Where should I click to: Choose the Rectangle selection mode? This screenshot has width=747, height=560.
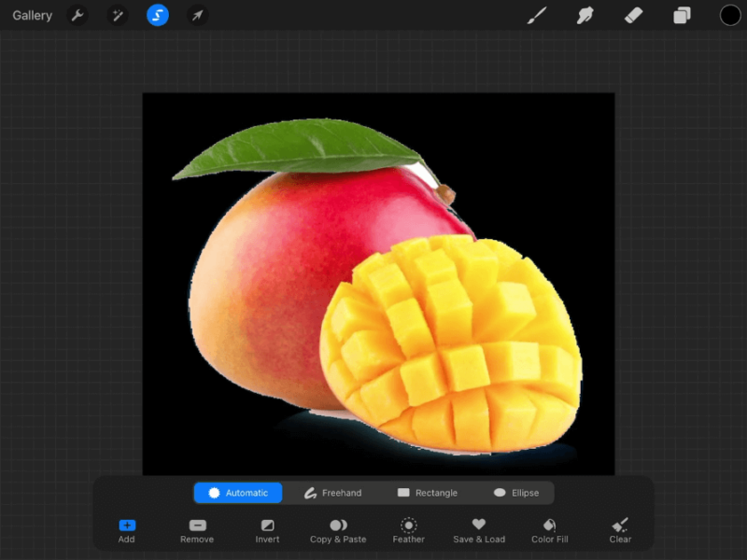429,492
